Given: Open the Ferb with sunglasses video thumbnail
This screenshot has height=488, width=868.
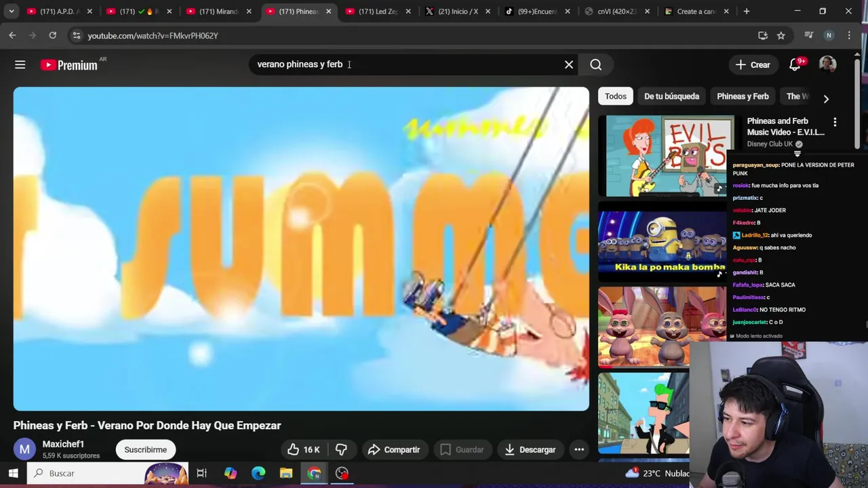Looking at the screenshot, I should pyautogui.click(x=644, y=413).
